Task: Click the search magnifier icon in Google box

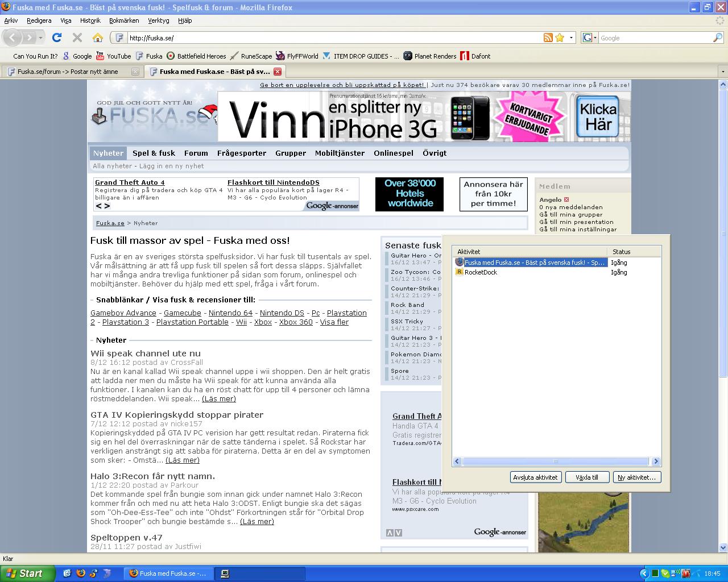Action: (718, 38)
